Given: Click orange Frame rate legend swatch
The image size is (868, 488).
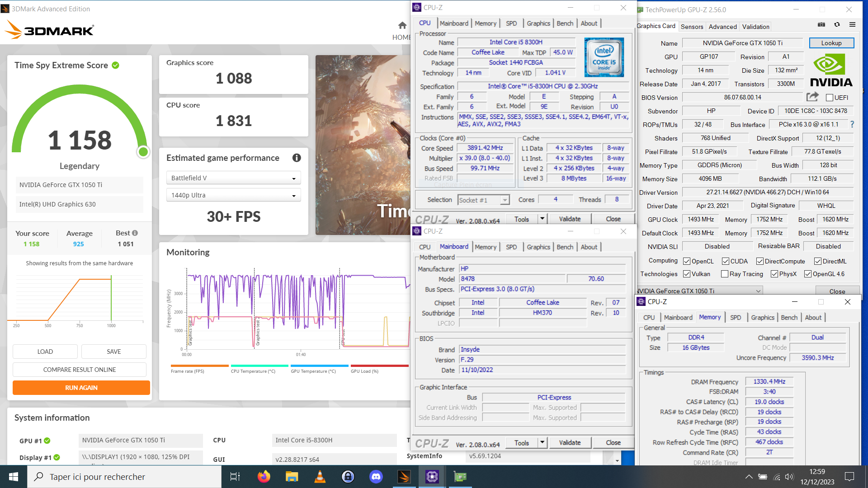Looking at the screenshot, I should coord(200,366).
